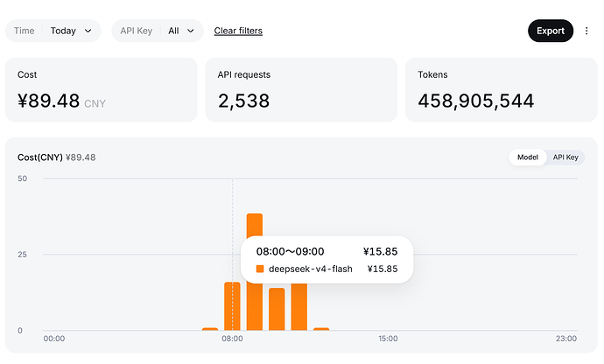Click the 15:00 x-axis label

tap(388, 339)
